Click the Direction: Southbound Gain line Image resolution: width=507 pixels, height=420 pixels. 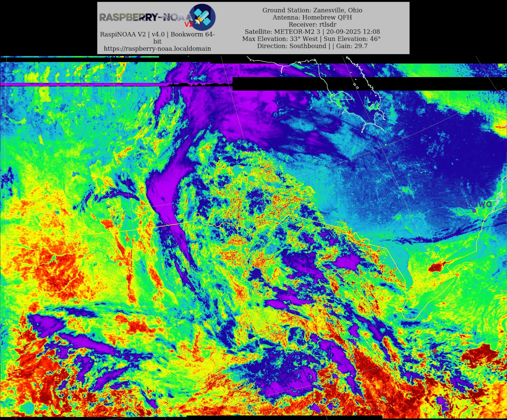[x=312, y=46]
